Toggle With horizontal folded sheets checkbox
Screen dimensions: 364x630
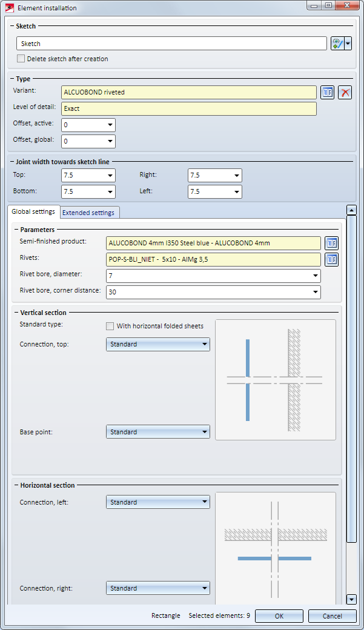click(110, 326)
